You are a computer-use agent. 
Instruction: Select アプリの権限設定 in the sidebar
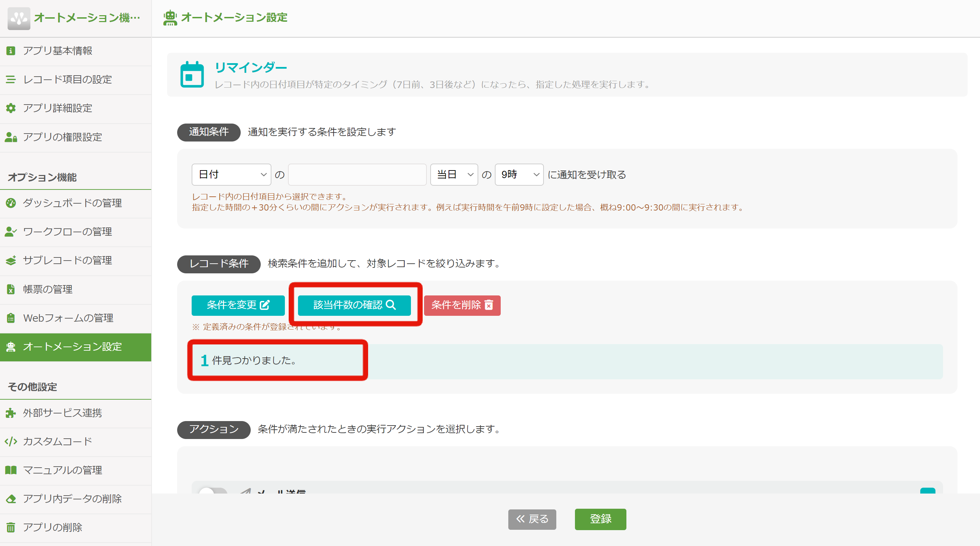(62, 137)
